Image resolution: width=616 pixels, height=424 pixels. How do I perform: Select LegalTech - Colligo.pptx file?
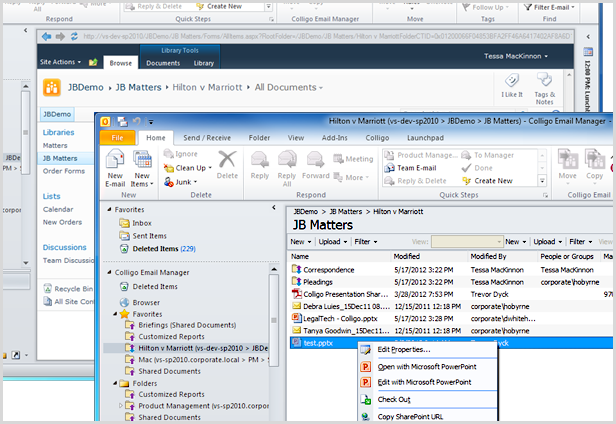click(449, 318)
